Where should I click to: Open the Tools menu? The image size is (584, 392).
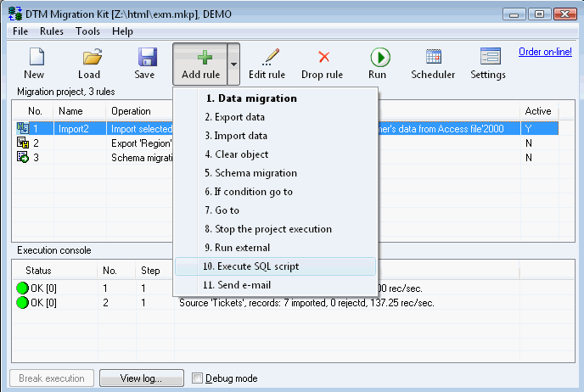[87, 31]
